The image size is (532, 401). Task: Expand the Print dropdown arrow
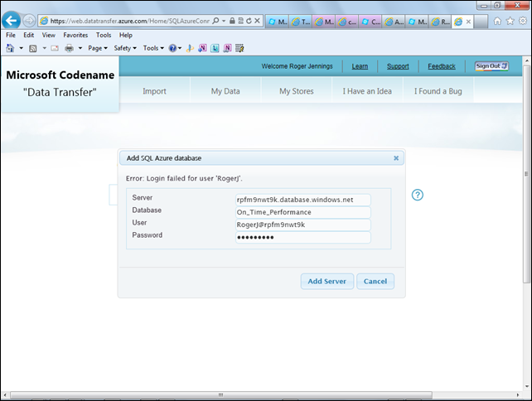[x=80, y=48]
